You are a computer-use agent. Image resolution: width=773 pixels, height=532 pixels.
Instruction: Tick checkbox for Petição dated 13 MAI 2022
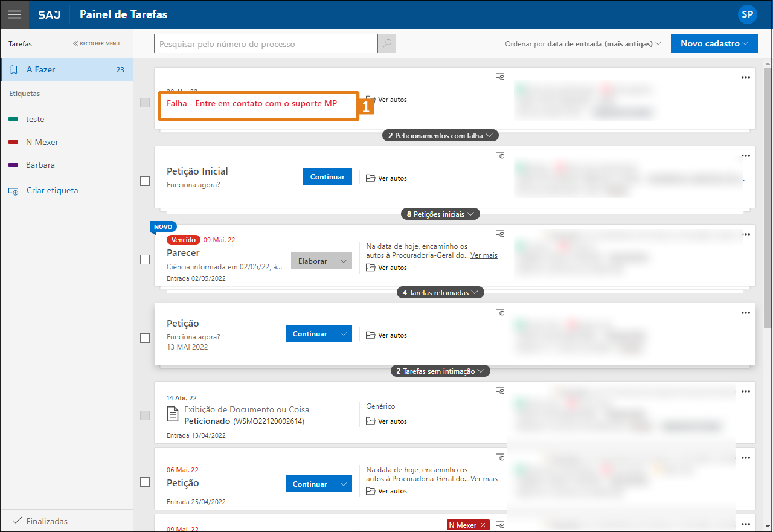pyautogui.click(x=145, y=338)
